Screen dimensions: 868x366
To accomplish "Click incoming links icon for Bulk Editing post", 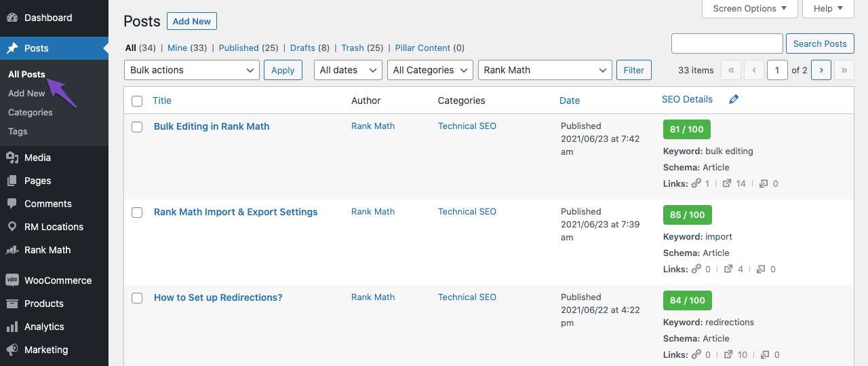I will tap(764, 183).
